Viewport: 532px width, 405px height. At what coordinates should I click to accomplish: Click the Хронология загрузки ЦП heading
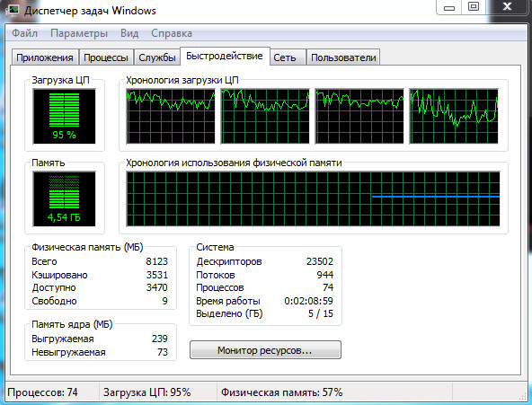pyautogui.click(x=182, y=80)
